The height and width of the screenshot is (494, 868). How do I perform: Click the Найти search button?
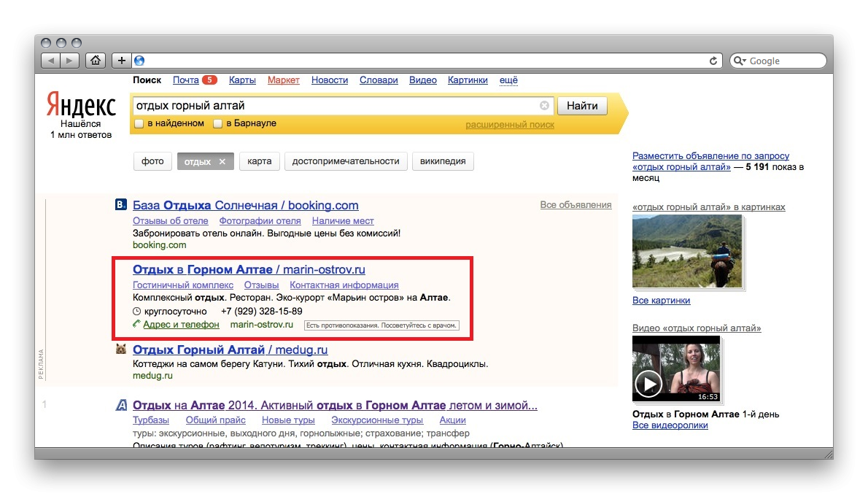coord(582,106)
